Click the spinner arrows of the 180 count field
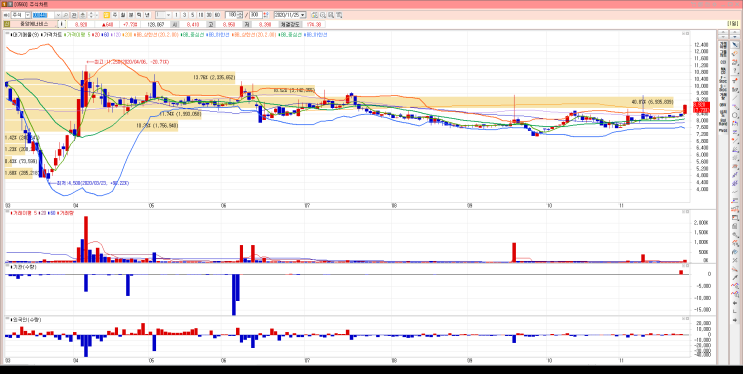 (240, 15)
